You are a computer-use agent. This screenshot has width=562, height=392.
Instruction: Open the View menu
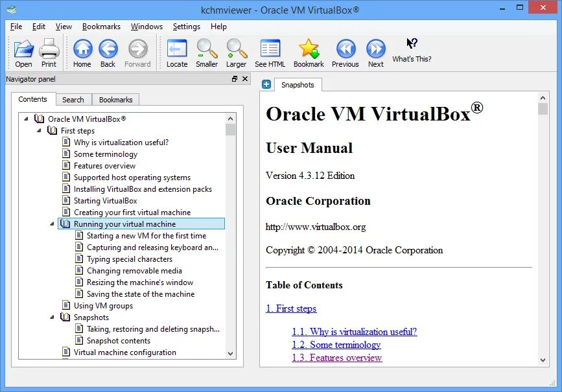tap(64, 27)
